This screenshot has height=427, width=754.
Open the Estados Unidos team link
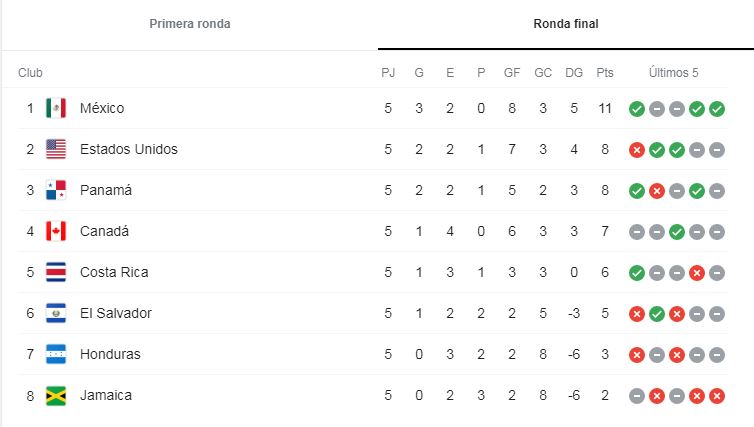click(x=129, y=149)
